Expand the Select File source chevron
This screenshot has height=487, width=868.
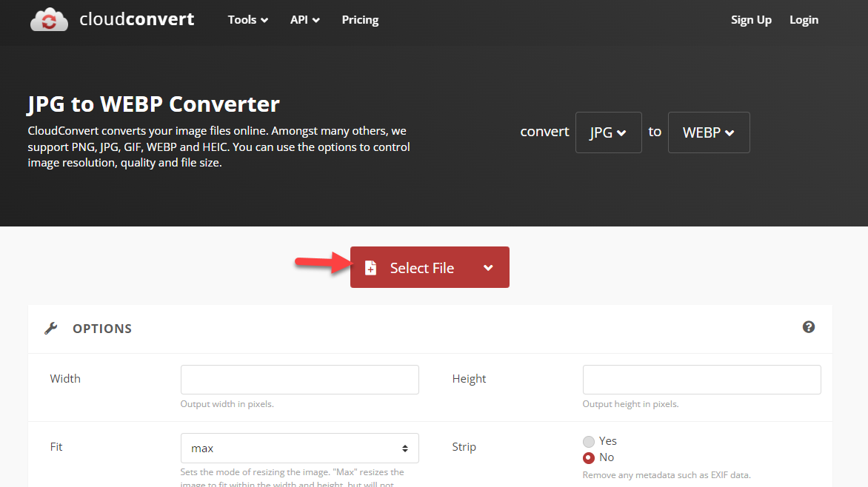coord(488,268)
